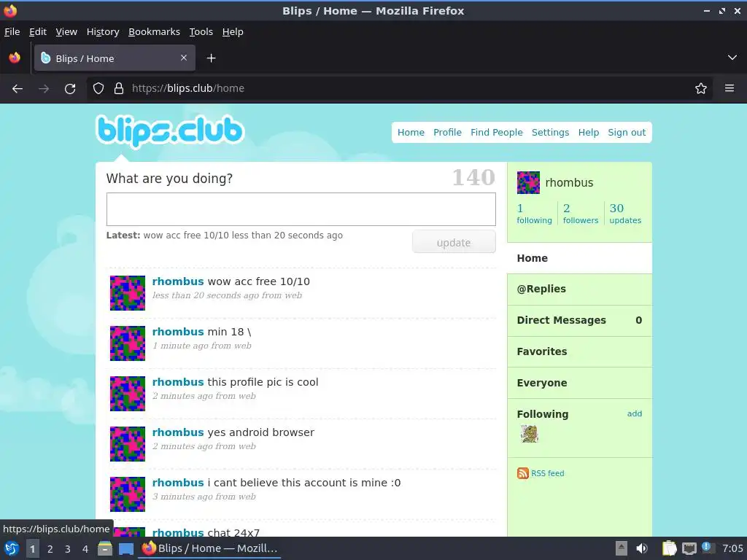Switch to workspace 3 in the taskbar
The image size is (747, 560).
(x=68, y=549)
